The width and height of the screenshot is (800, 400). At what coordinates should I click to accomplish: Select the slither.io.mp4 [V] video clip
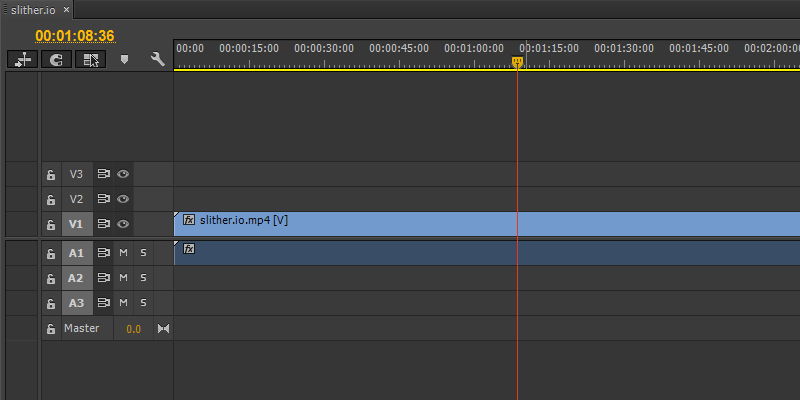[487, 224]
